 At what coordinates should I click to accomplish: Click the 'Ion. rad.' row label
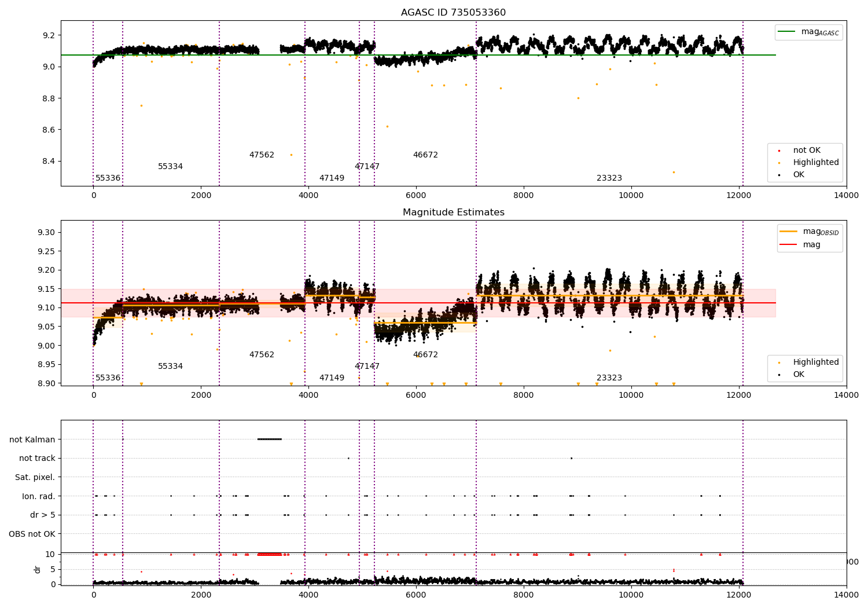tap(39, 497)
